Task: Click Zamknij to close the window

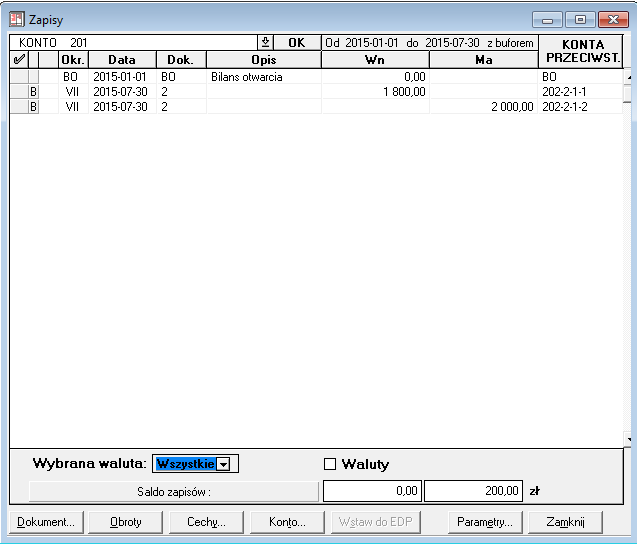Action: point(565,522)
